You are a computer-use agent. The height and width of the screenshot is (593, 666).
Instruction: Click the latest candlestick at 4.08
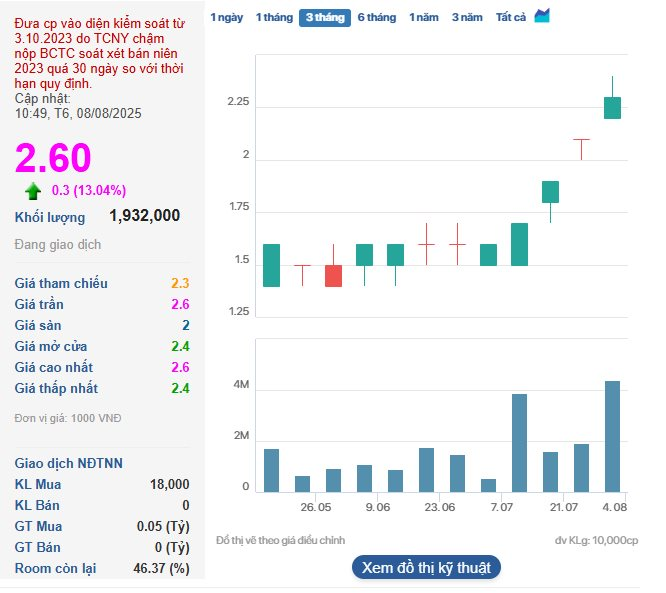point(612,107)
